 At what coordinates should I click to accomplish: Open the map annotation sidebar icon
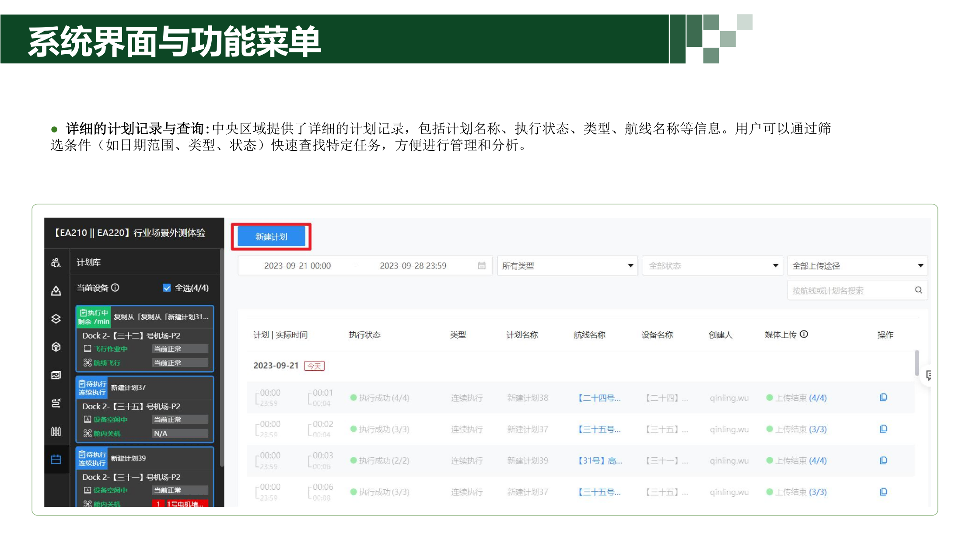[56, 291]
